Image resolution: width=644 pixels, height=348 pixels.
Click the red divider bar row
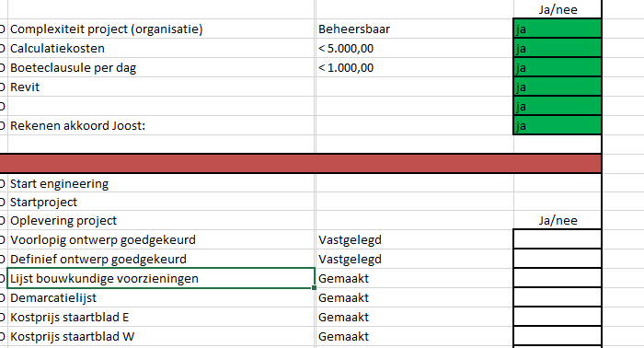(301, 164)
